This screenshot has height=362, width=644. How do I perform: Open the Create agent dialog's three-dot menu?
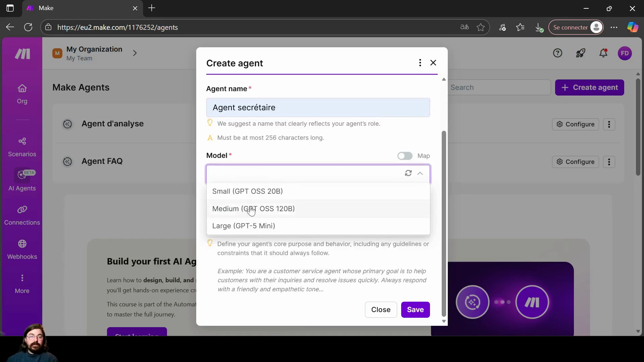pyautogui.click(x=420, y=63)
